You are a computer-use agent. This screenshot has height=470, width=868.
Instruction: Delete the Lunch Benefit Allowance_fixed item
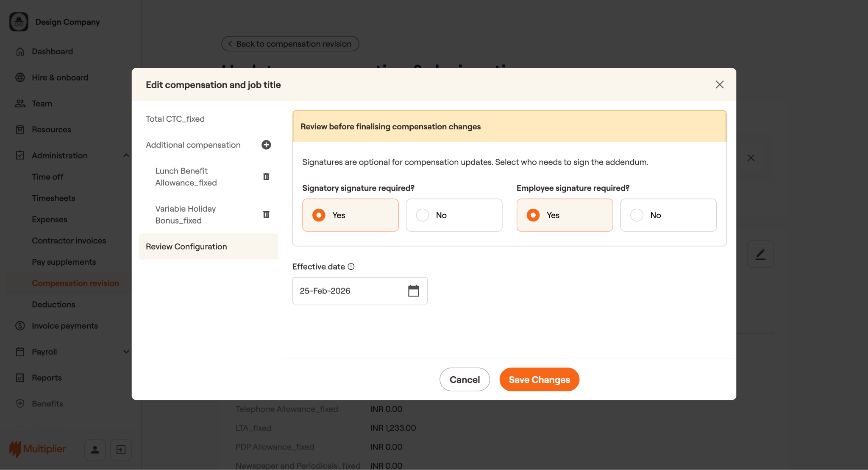[x=266, y=177]
